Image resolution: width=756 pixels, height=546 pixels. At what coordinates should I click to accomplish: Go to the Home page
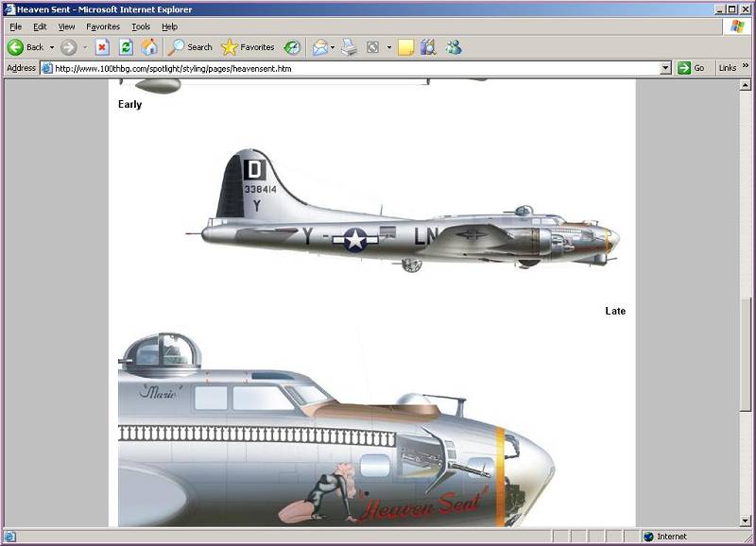tap(149, 47)
